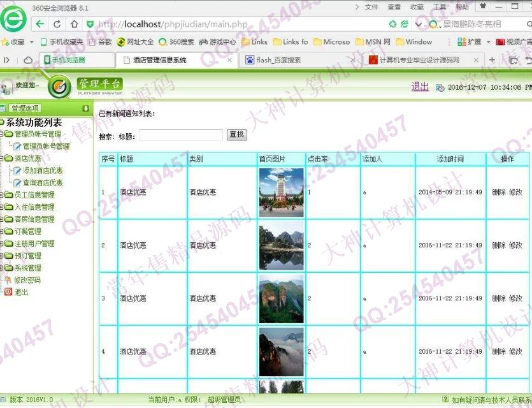Reload the page with refresh icon

click(57, 24)
